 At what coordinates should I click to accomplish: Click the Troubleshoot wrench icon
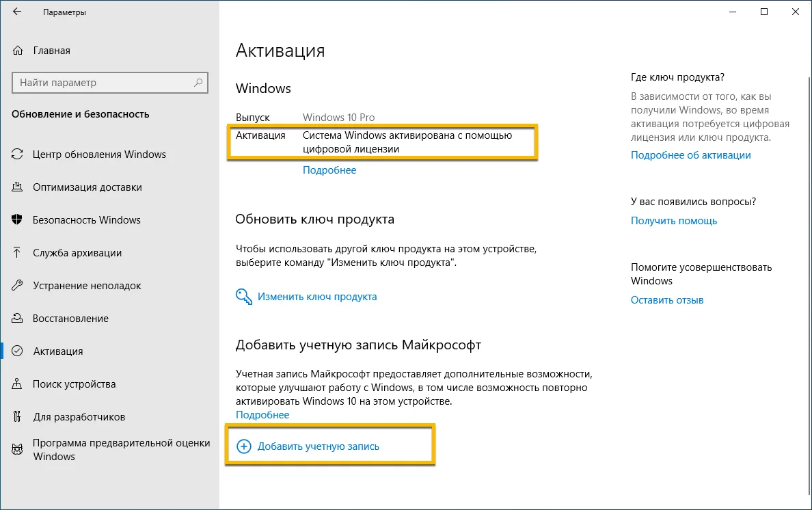pos(18,286)
